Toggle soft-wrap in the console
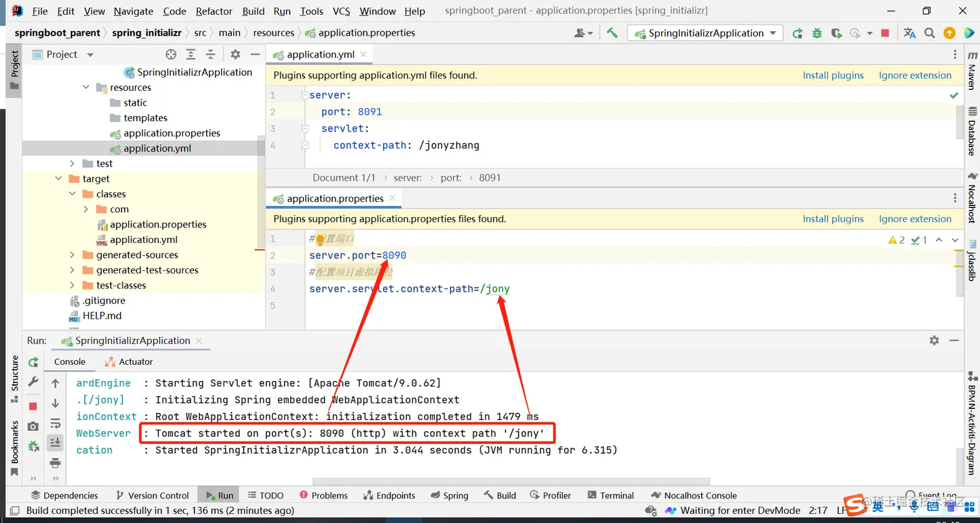 [55, 423]
